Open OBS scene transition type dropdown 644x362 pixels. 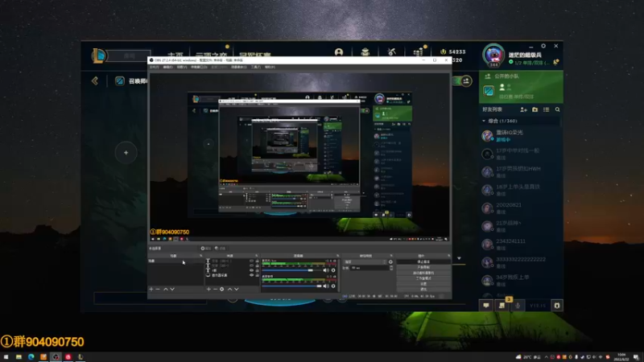365,262
